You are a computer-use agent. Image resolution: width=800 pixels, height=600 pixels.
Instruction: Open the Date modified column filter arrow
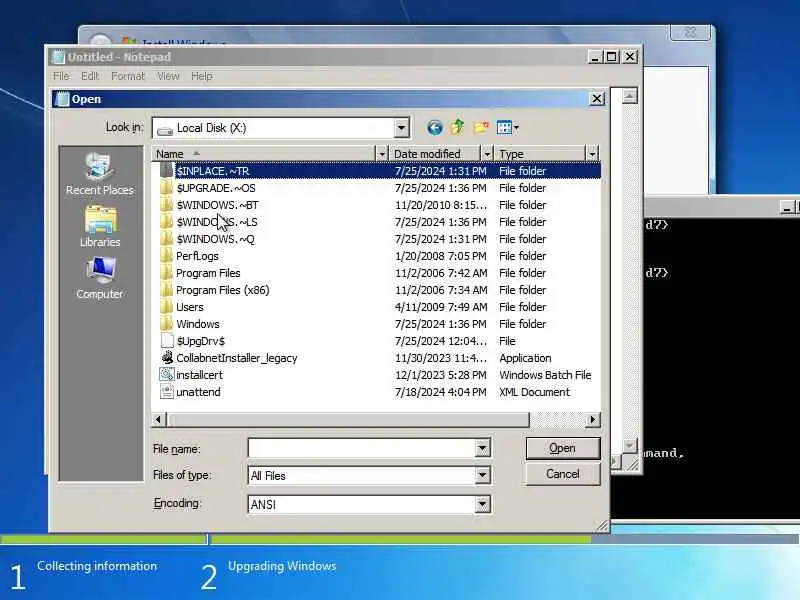487,154
